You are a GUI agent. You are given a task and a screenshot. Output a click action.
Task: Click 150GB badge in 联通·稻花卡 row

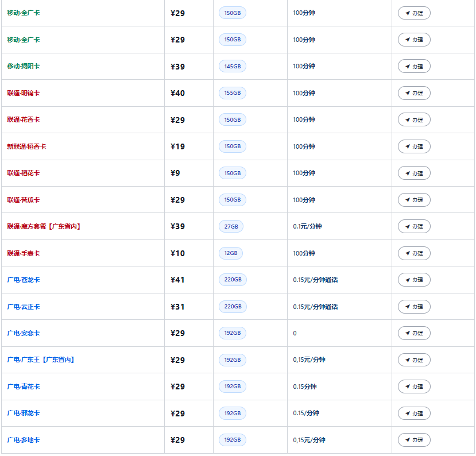coord(232,173)
